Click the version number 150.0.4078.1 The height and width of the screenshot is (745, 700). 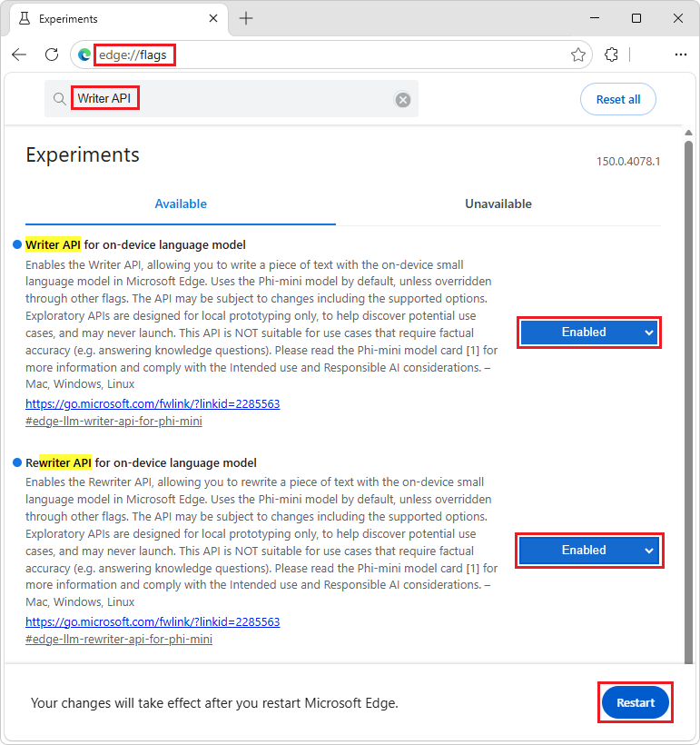pos(627,162)
